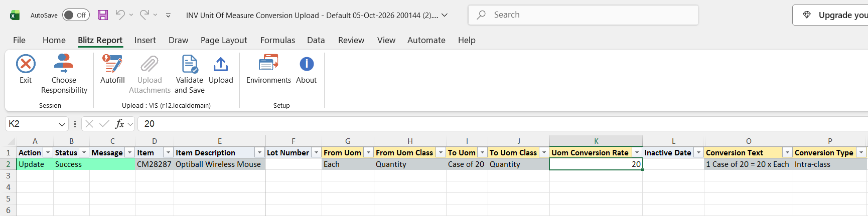
Task: Toggle AutoSave switch
Action: tap(76, 15)
